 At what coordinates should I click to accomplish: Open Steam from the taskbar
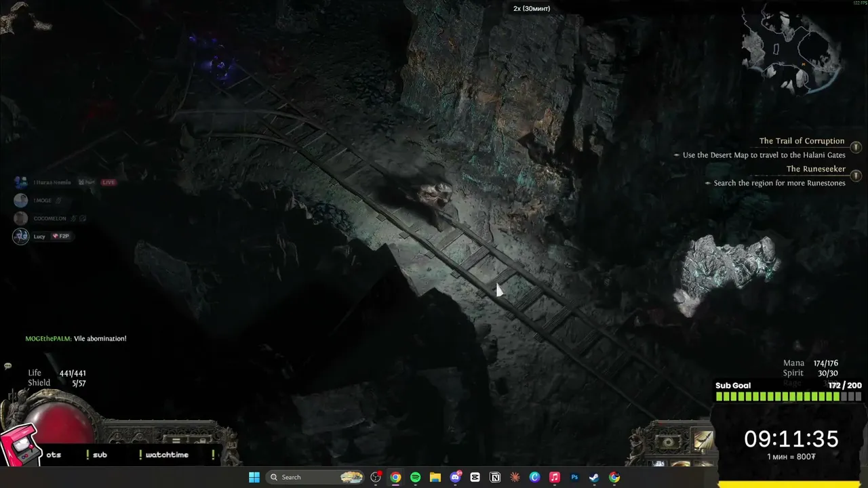coord(594,477)
